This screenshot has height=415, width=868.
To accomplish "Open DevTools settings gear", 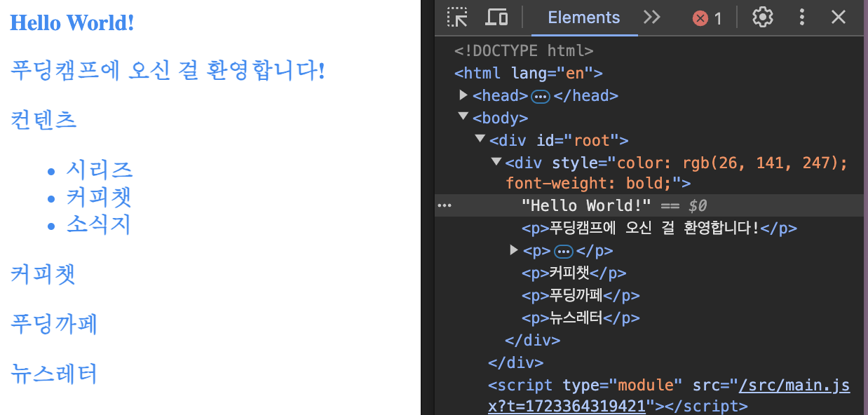I will 762,18.
